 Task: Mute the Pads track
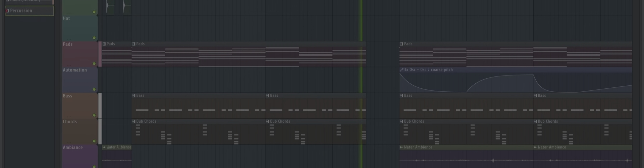point(94,64)
